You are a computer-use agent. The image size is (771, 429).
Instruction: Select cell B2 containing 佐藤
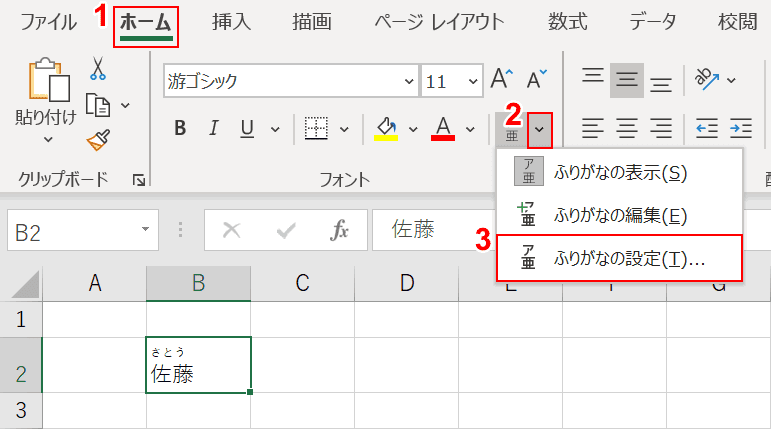[198, 365]
